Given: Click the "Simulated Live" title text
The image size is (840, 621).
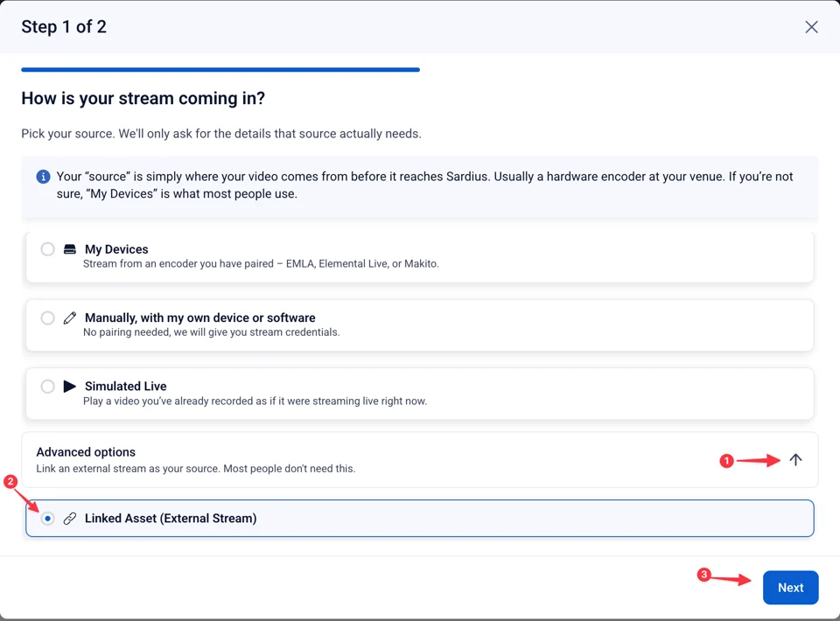Looking at the screenshot, I should click(125, 386).
